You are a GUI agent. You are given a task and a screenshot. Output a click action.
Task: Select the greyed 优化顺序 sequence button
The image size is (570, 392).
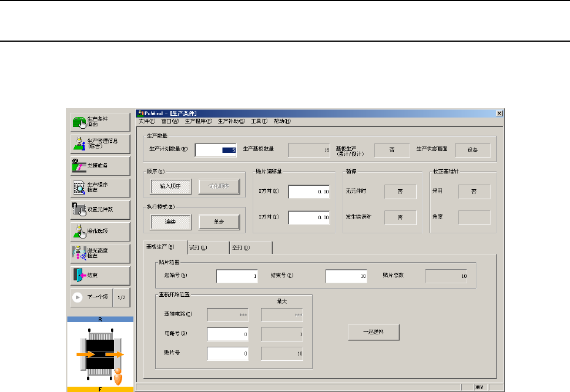(x=219, y=186)
